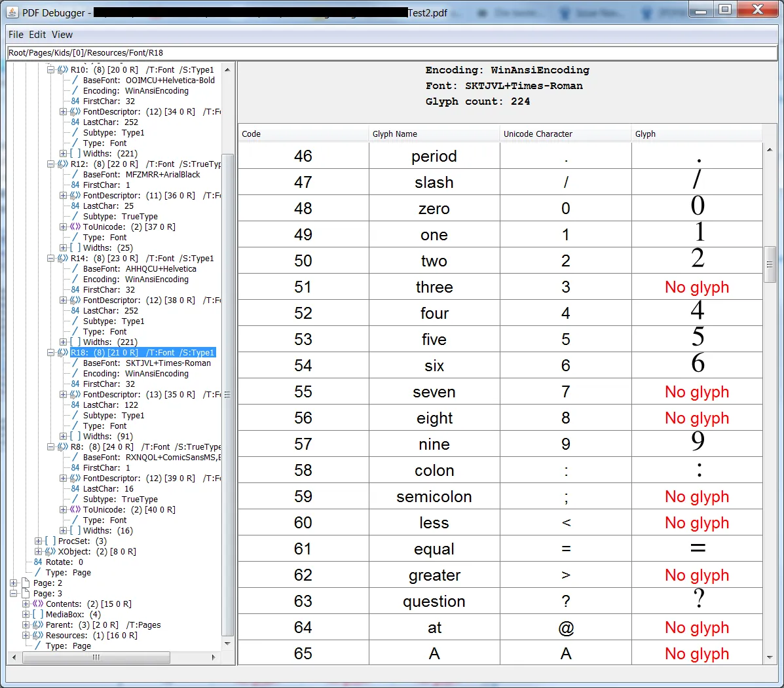Image resolution: width=784 pixels, height=688 pixels.
Task: Click dictionary icon beside Parent [2 0 R]
Action: [38, 625]
